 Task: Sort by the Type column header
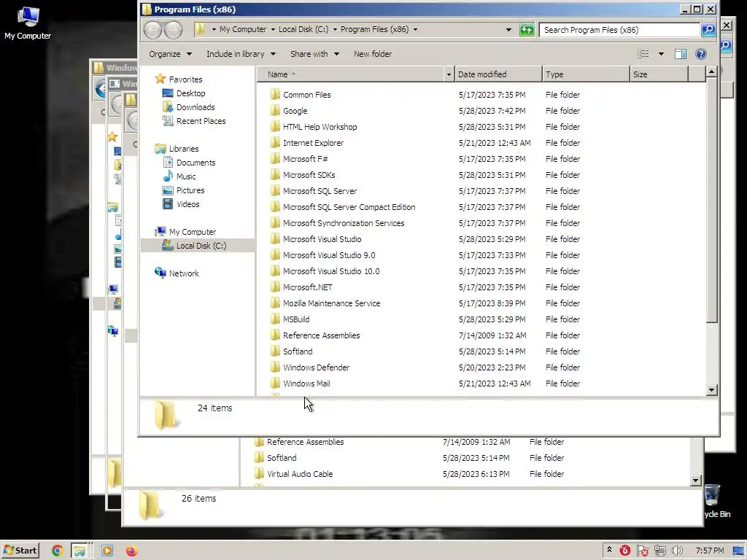[x=586, y=74]
